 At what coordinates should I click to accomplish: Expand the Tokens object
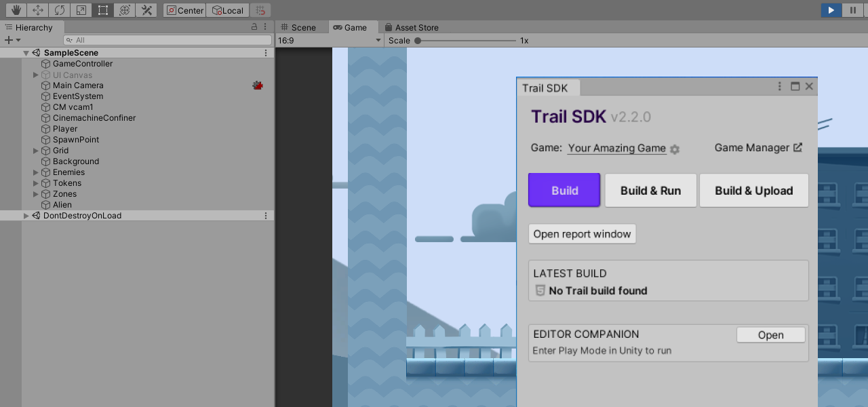point(36,183)
